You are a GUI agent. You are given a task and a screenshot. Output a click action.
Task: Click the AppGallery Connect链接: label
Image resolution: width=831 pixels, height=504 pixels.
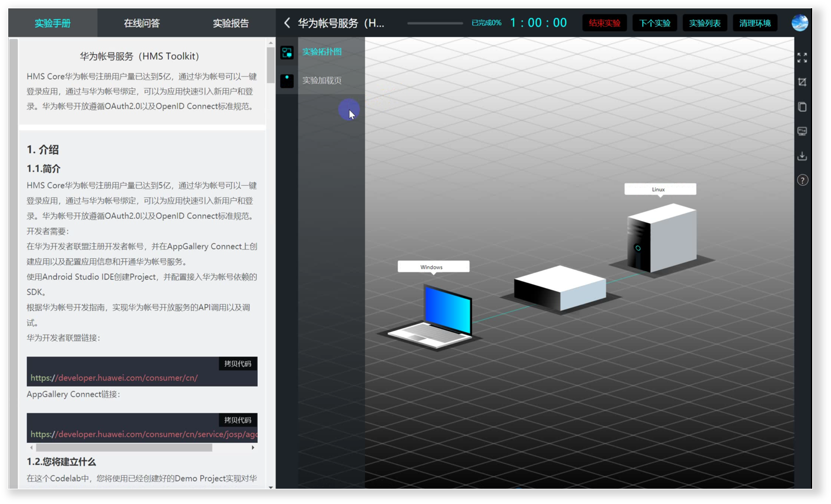click(x=74, y=394)
